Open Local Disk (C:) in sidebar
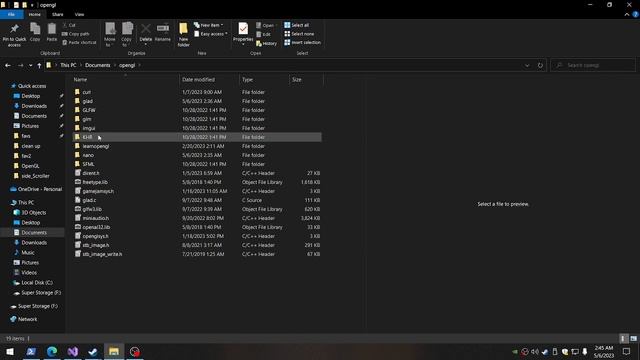The width and height of the screenshot is (640, 360). (37, 282)
